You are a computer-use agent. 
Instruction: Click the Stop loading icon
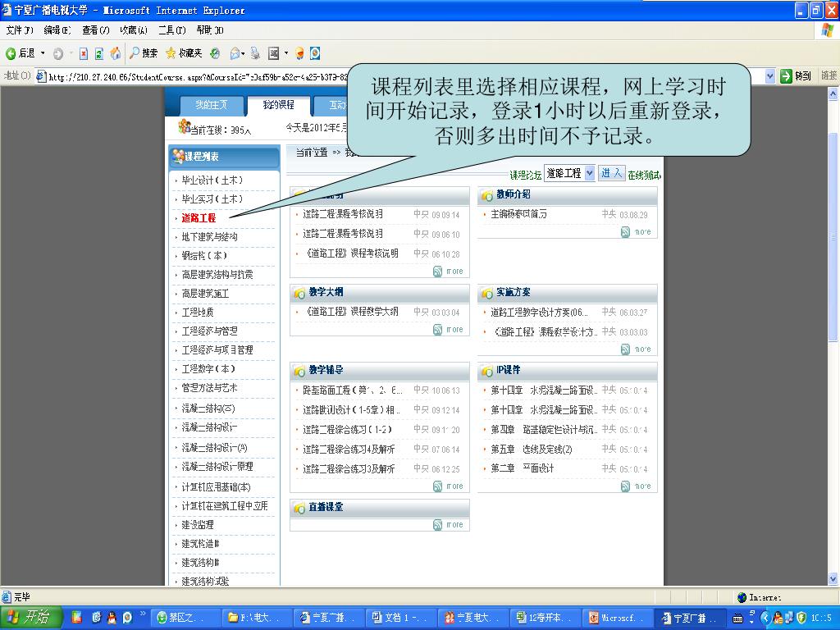coord(83,53)
